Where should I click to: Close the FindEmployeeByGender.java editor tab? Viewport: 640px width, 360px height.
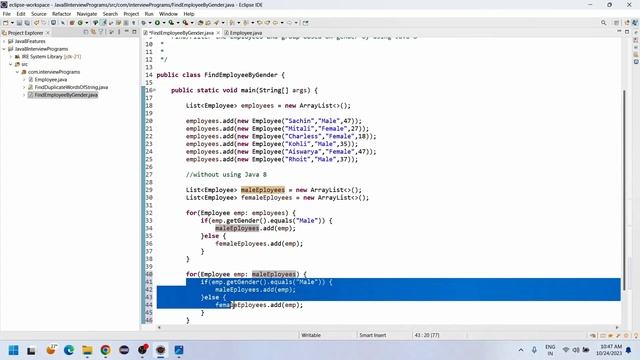point(218,33)
